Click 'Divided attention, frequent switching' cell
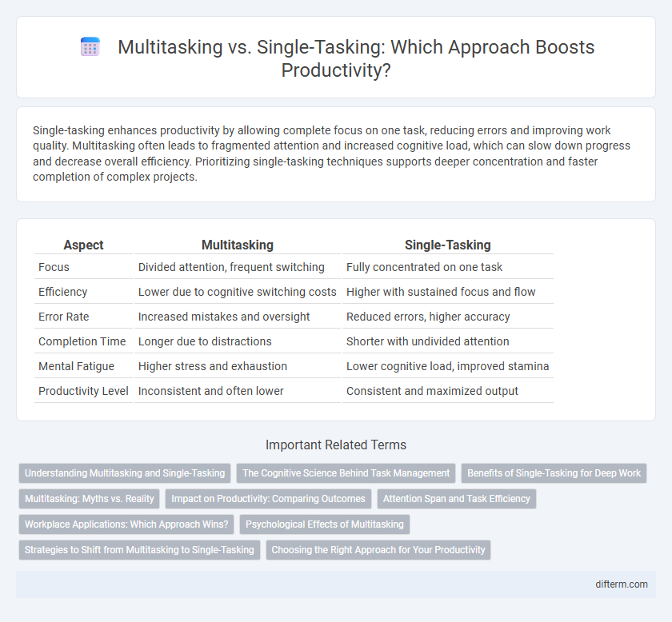The width and height of the screenshot is (672, 622). click(238, 267)
